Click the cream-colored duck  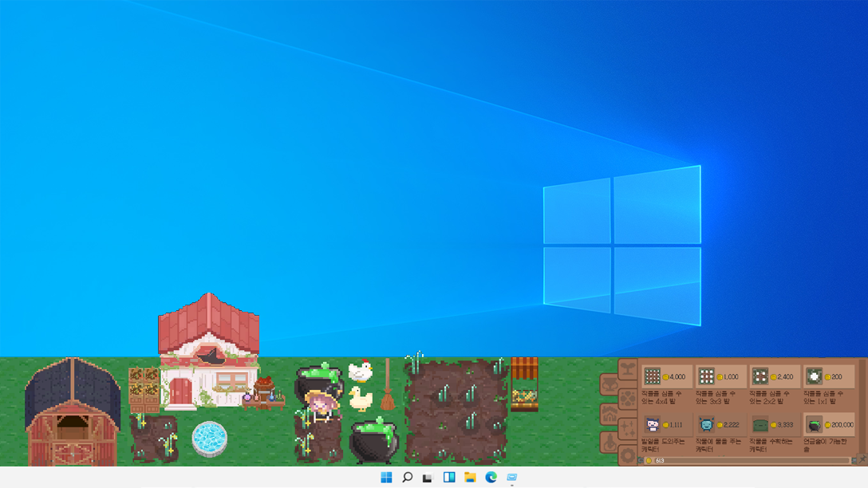click(361, 399)
